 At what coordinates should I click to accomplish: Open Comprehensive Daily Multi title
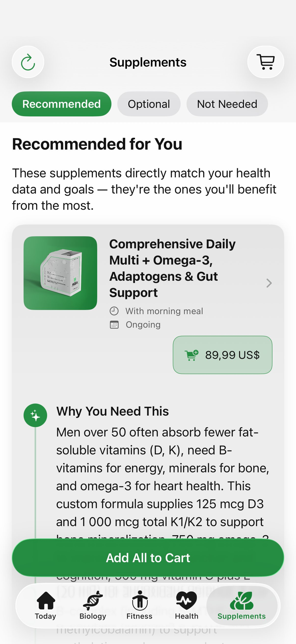[172, 268]
